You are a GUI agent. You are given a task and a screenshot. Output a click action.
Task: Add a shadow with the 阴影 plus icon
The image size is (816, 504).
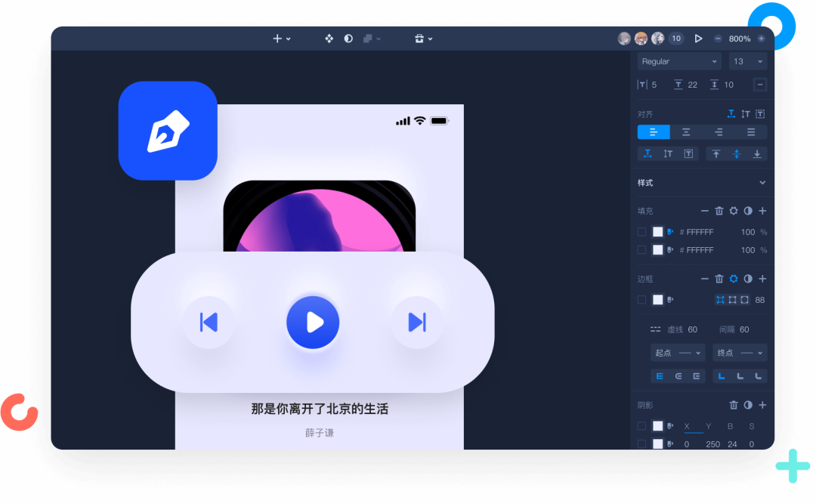click(x=762, y=405)
